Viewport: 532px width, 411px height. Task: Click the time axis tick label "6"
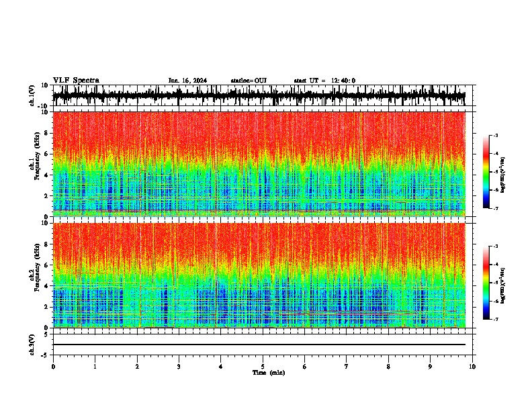click(305, 367)
